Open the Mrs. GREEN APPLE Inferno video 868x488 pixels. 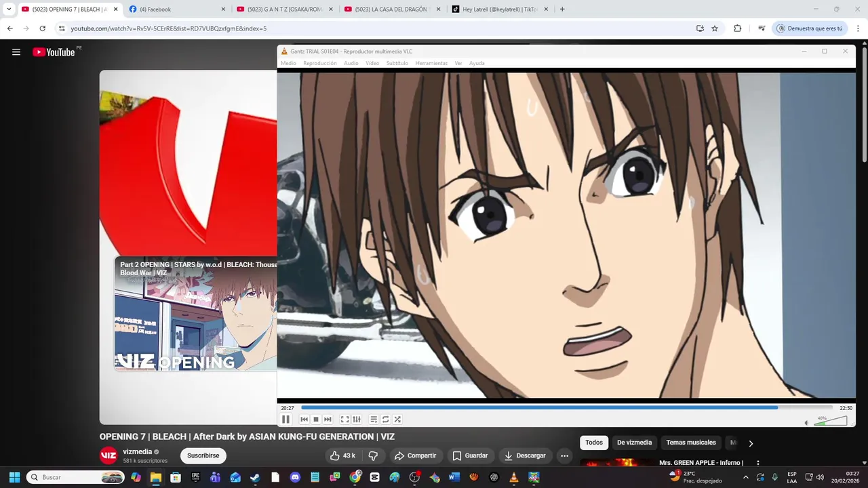[701, 463]
